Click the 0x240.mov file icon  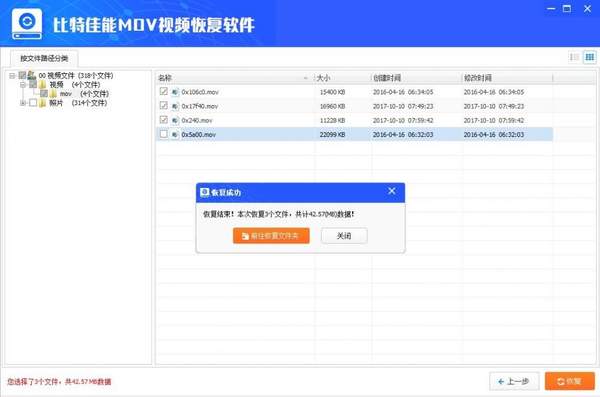(175, 120)
